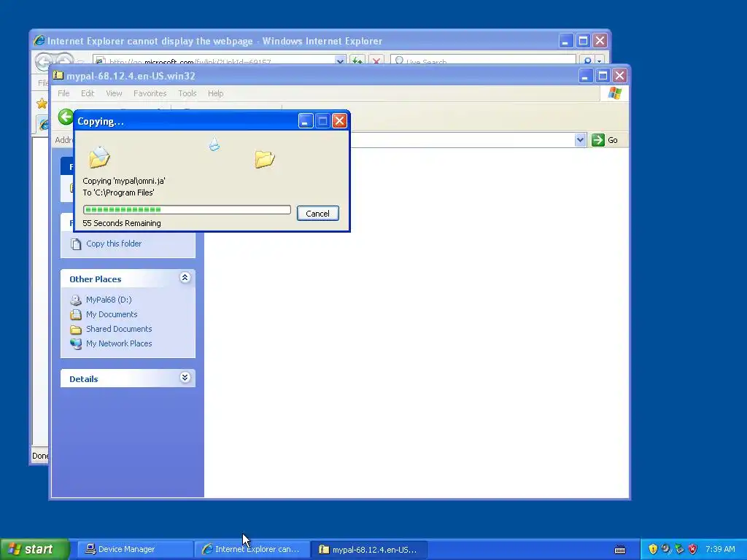
Task: Open the Help menu in mypal window
Action: click(x=215, y=93)
